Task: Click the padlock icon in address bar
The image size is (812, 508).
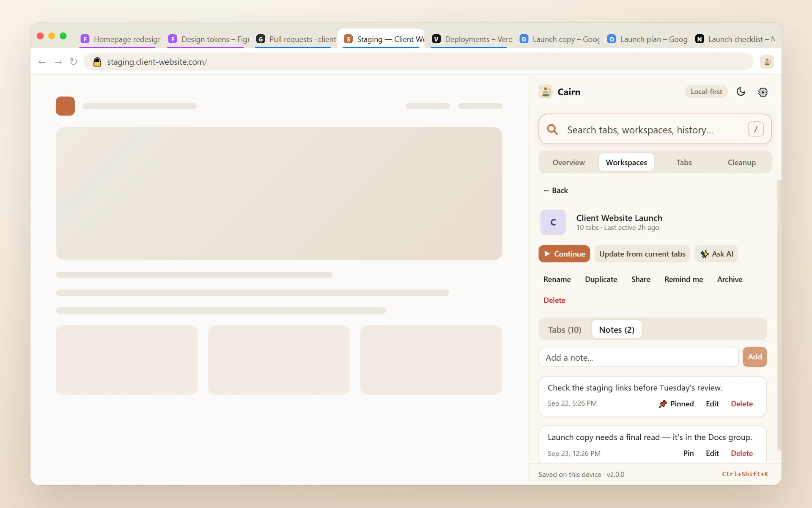Action: pyautogui.click(x=97, y=62)
